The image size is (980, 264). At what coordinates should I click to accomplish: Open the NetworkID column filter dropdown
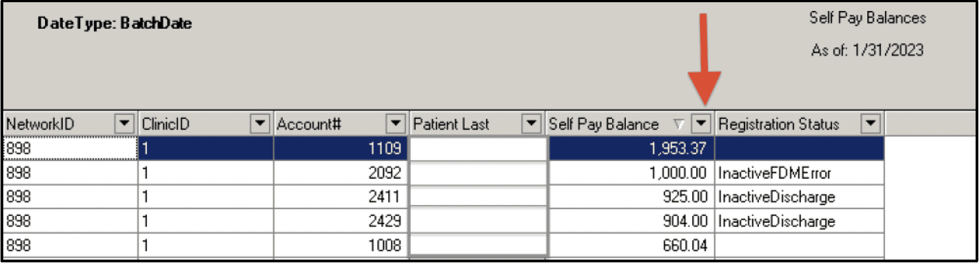pos(124,123)
